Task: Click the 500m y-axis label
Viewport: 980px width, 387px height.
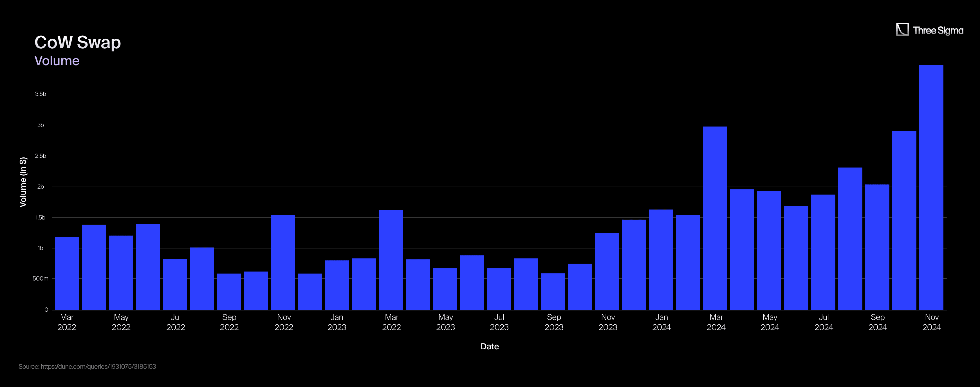Action: (x=40, y=279)
